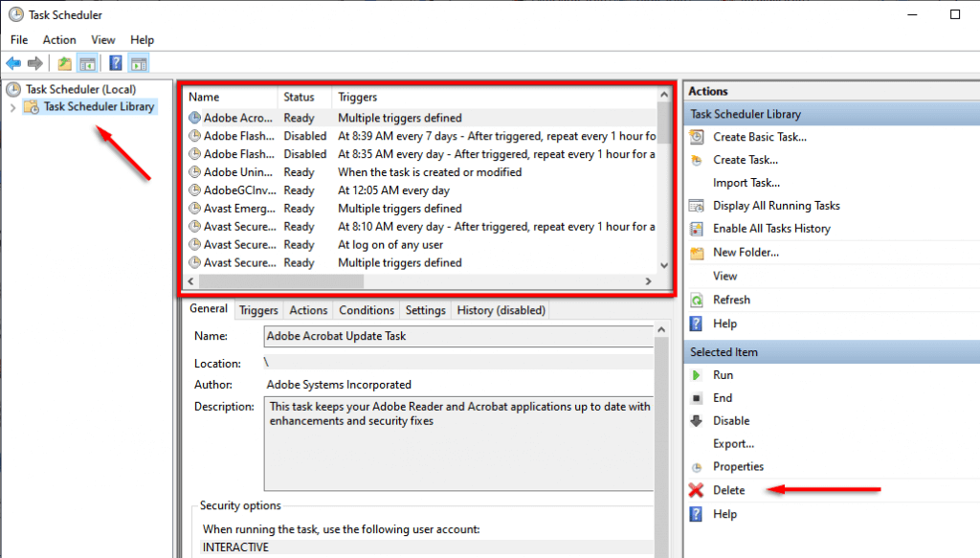Expand the Task Scheduler Library tree node
Viewport: 980px width, 558px height.
[x=12, y=107]
